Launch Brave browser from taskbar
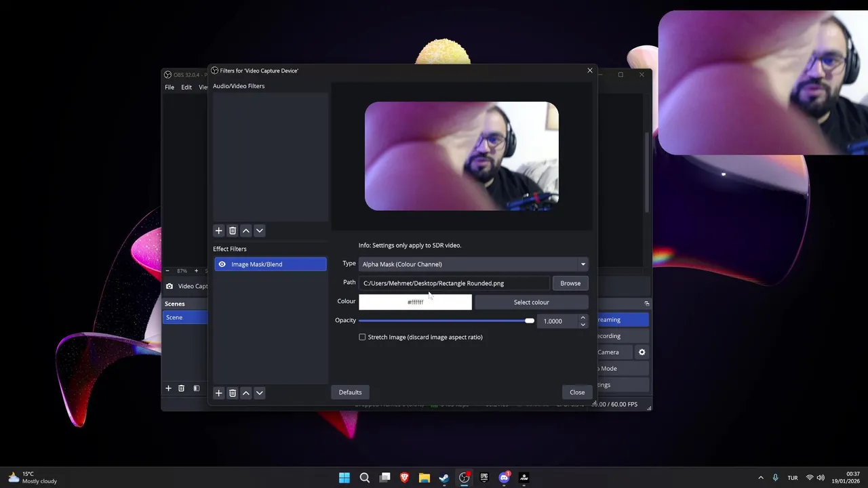This screenshot has height=488, width=868. tap(405, 478)
